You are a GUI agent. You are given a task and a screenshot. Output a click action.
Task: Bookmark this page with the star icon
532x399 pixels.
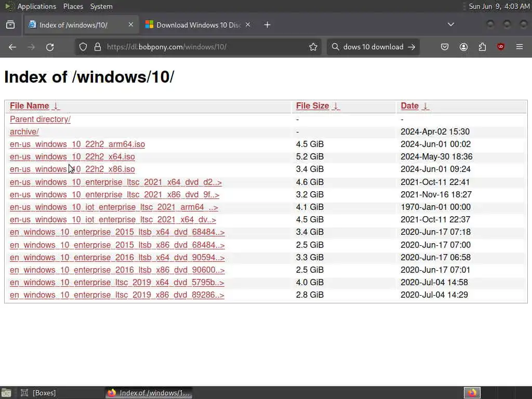[x=313, y=47]
